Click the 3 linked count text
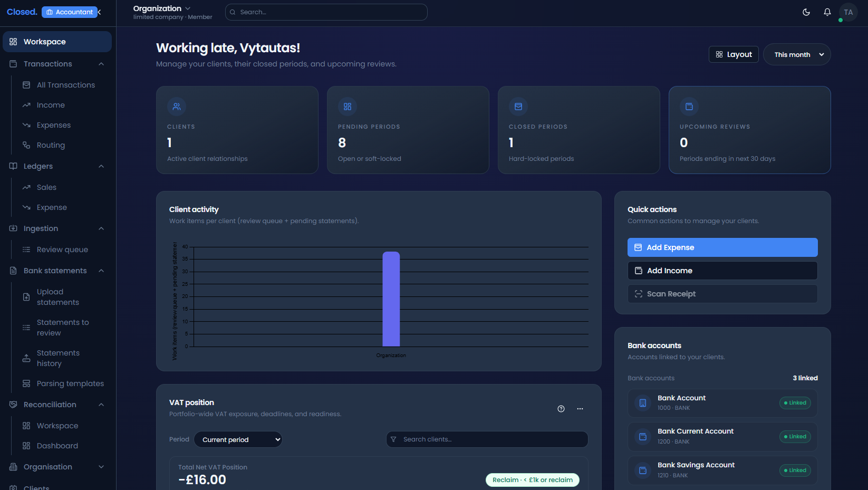 tap(805, 378)
